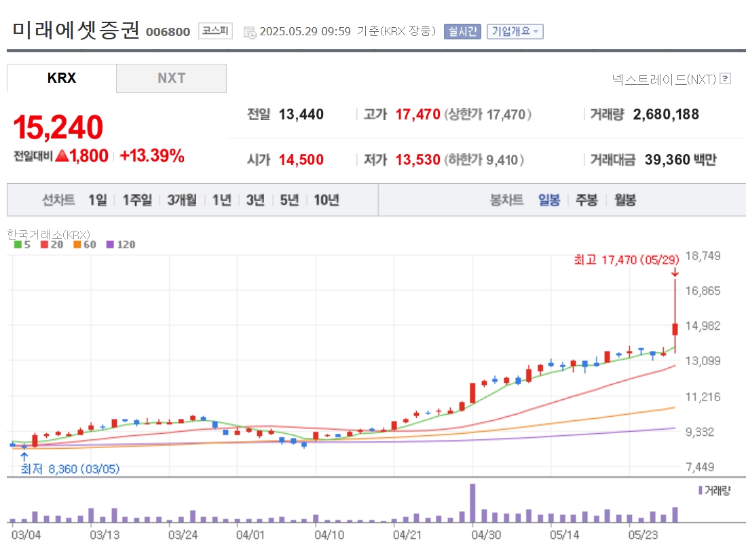Image resolution: width=746 pixels, height=560 pixels.
Task: Click the 실시간 badge button
Action: click(462, 31)
